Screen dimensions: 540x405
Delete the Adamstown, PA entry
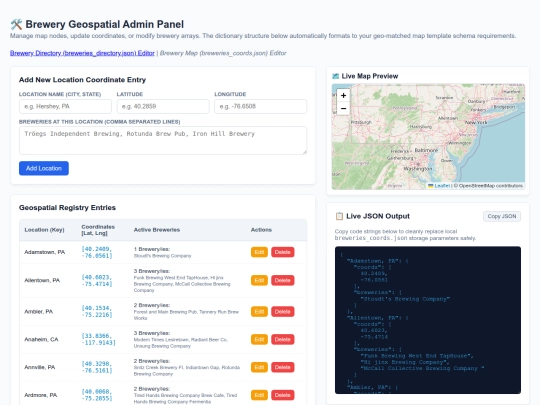[x=282, y=252]
